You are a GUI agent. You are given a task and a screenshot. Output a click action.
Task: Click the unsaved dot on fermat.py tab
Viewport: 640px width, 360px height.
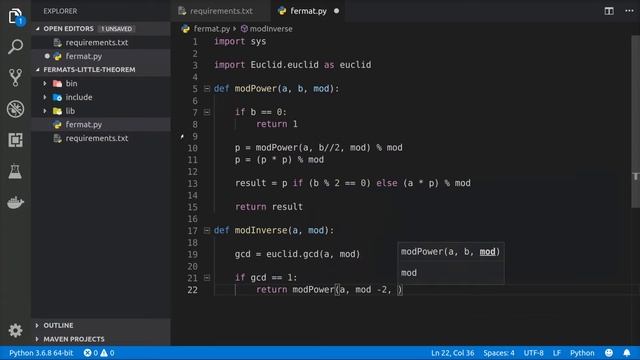point(336,11)
